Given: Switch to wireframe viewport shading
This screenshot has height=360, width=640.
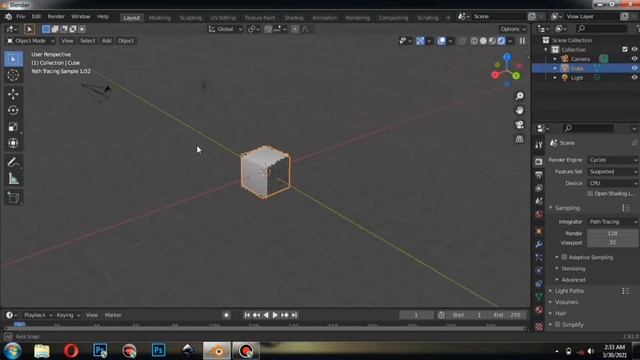Looking at the screenshot, I should [474, 41].
